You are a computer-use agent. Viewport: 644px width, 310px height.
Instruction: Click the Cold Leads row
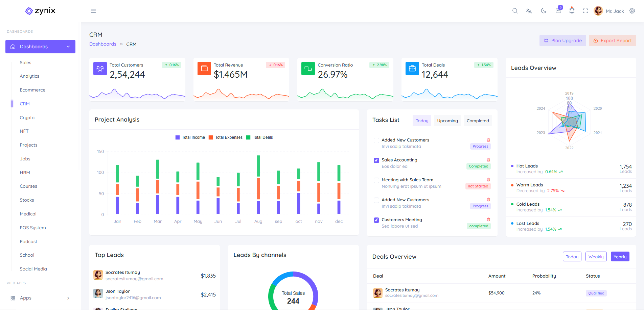tap(571, 207)
